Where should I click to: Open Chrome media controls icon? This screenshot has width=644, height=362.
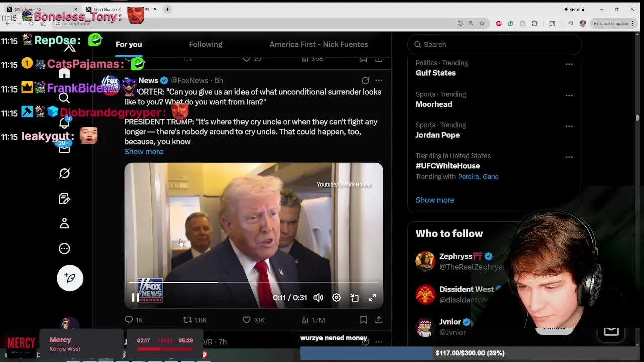[570, 23]
